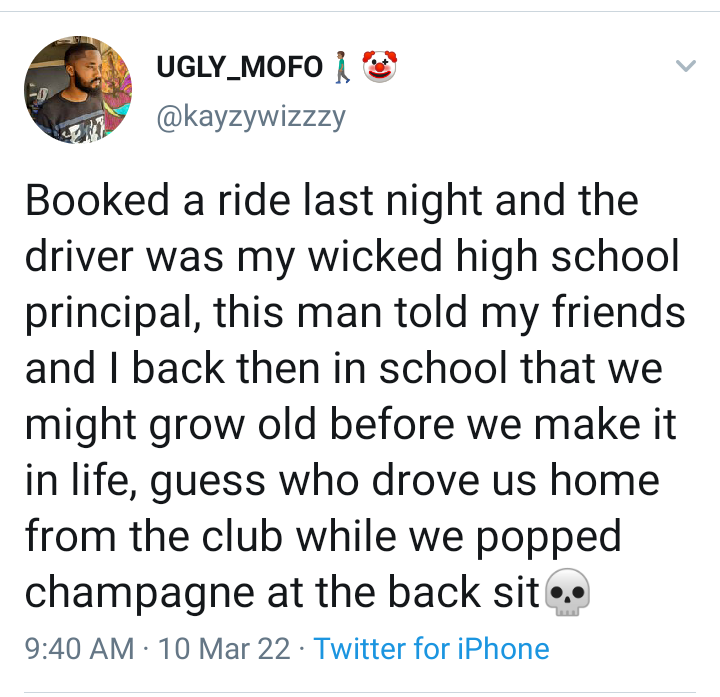
Task: Click the 10 Mar 22 date
Action: (225, 648)
